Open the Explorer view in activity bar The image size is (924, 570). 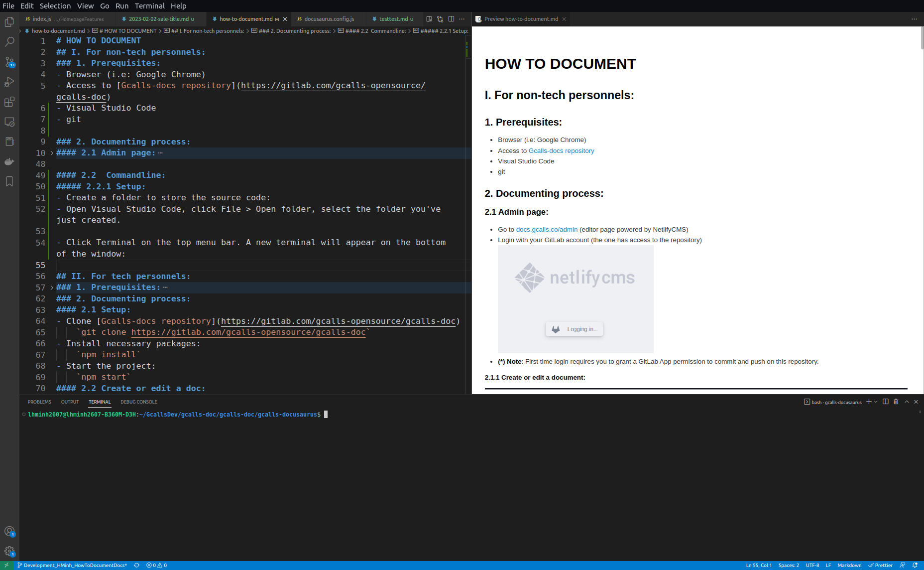point(9,22)
